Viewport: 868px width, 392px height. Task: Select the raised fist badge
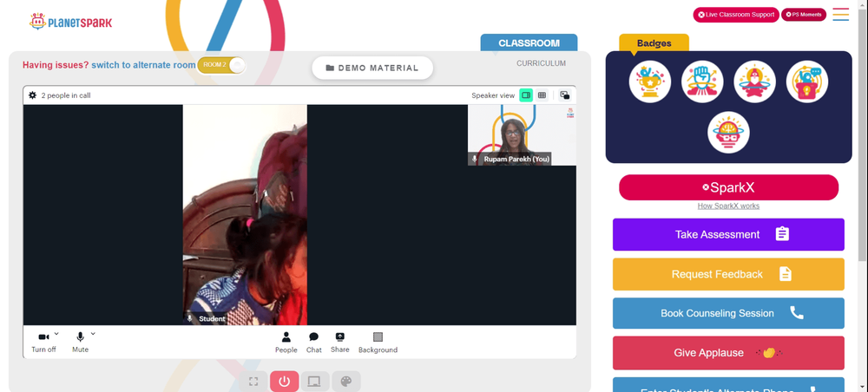(x=702, y=82)
